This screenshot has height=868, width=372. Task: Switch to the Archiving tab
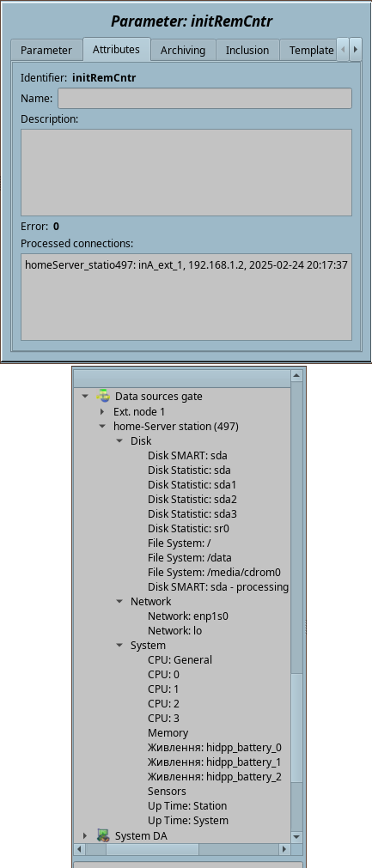[183, 50]
